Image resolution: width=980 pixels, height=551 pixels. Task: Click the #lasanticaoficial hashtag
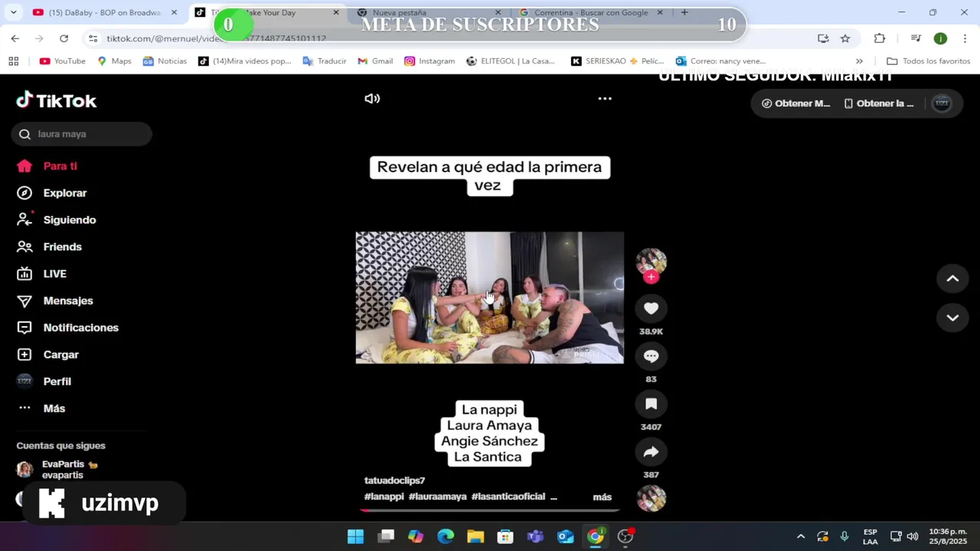pyautogui.click(x=508, y=497)
